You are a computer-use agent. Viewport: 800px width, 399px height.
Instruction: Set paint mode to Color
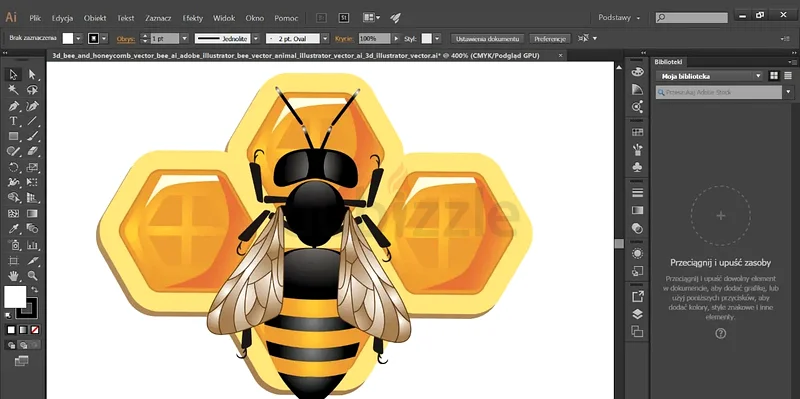pos(11,330)
